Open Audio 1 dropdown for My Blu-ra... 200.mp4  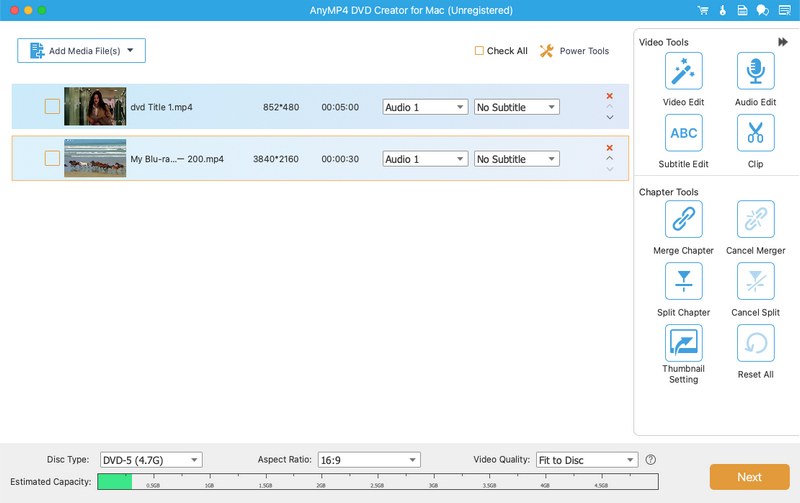[425, 159]
